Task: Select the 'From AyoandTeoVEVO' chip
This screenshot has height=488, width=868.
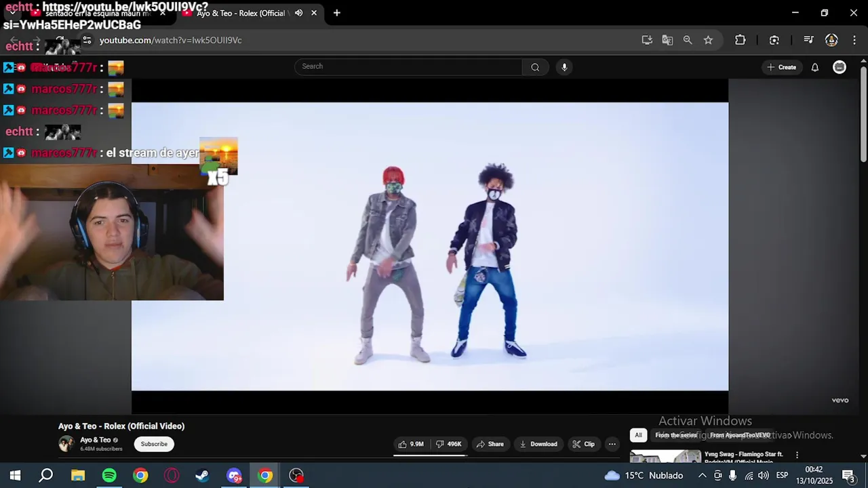Action: 740,435
